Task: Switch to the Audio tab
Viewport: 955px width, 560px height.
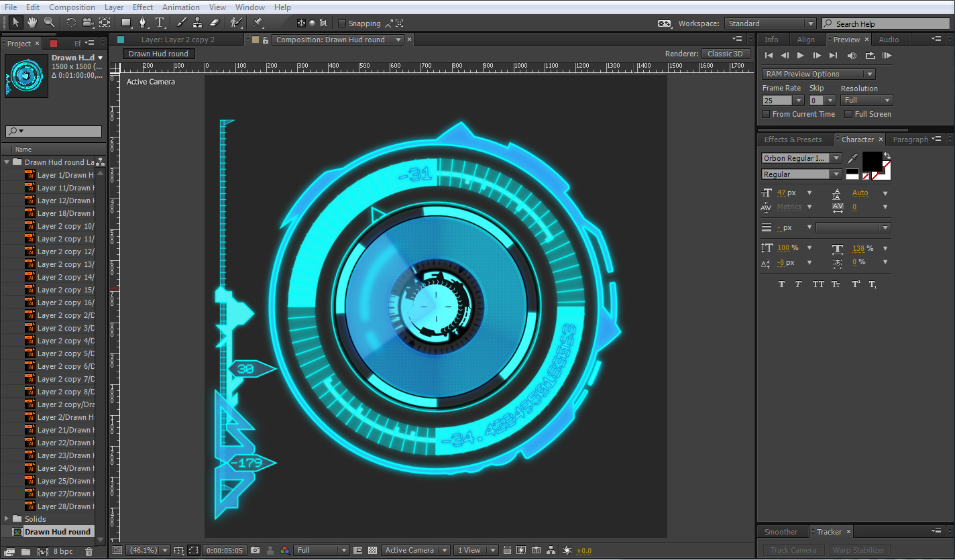Action: point(889,40)
